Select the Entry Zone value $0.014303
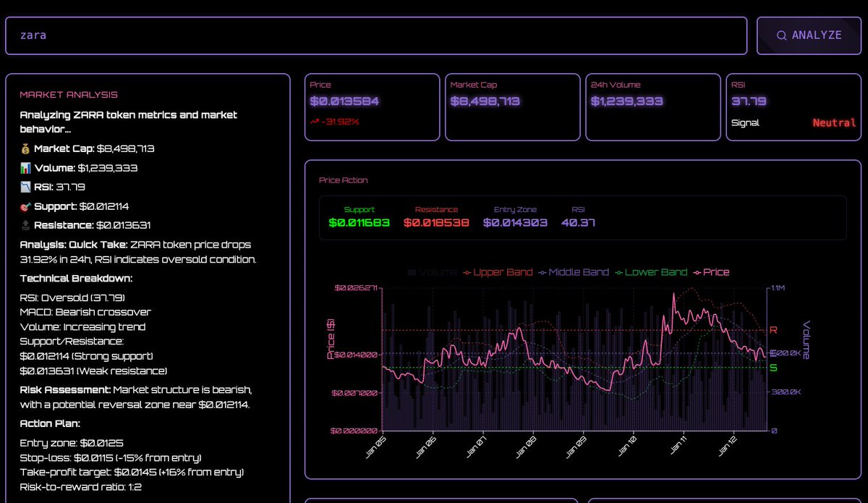 point(515,223)
